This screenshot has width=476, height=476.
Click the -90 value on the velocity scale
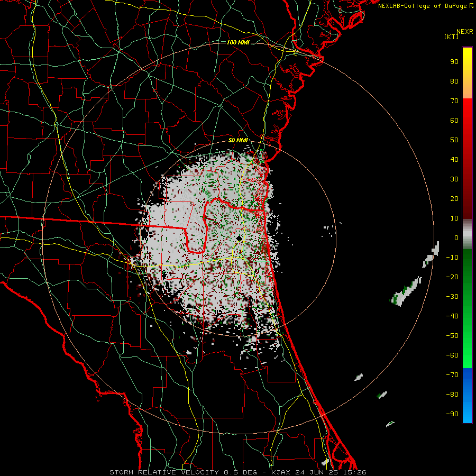pyautogui.click(x=452, y=414)
